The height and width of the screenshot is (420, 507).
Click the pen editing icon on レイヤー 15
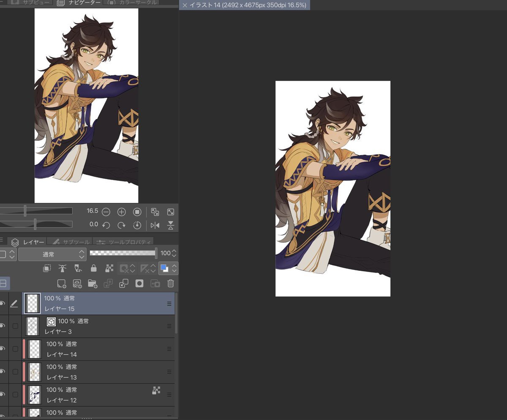(14, 303)
